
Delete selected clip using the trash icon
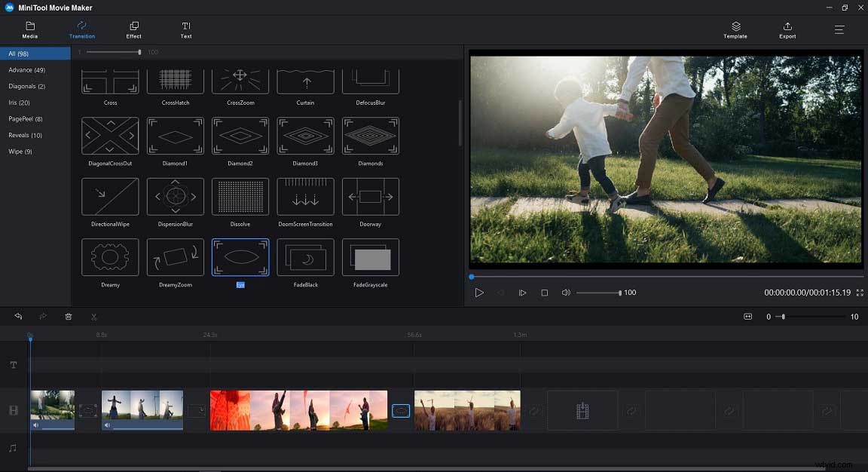(68, 316)
